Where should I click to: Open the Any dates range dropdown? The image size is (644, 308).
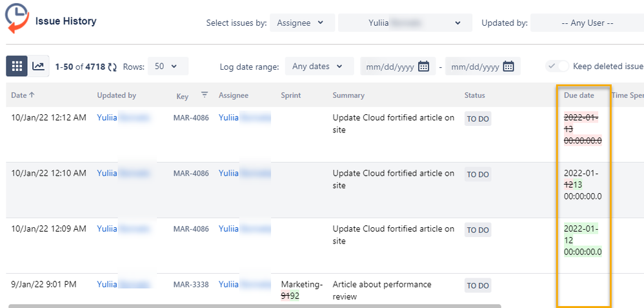click(x=319, y=66)
